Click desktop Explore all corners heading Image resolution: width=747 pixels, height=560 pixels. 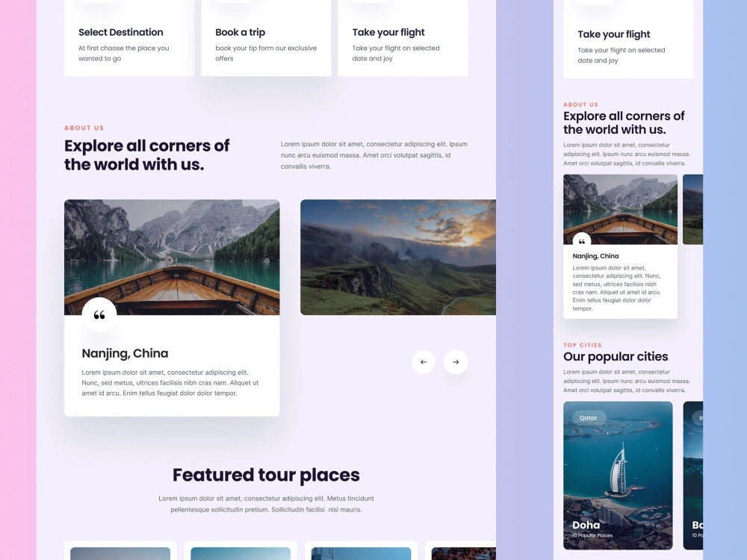(146, 155)
